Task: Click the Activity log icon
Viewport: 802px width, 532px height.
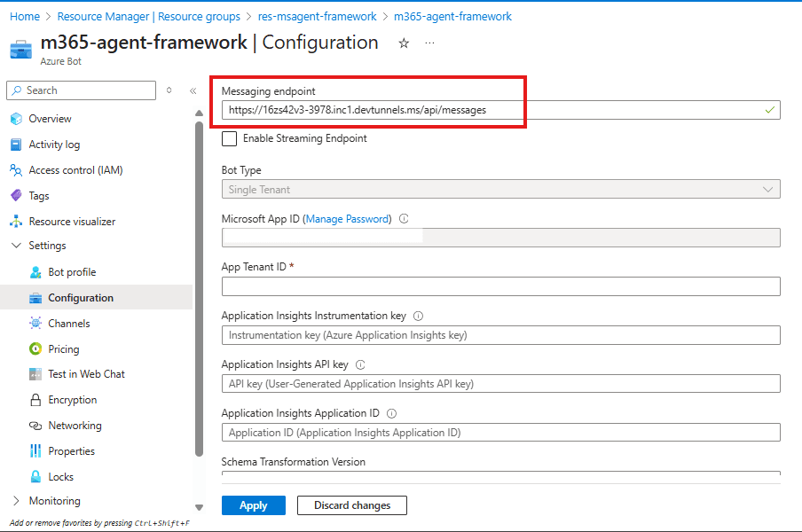Action: pos(16,145)
